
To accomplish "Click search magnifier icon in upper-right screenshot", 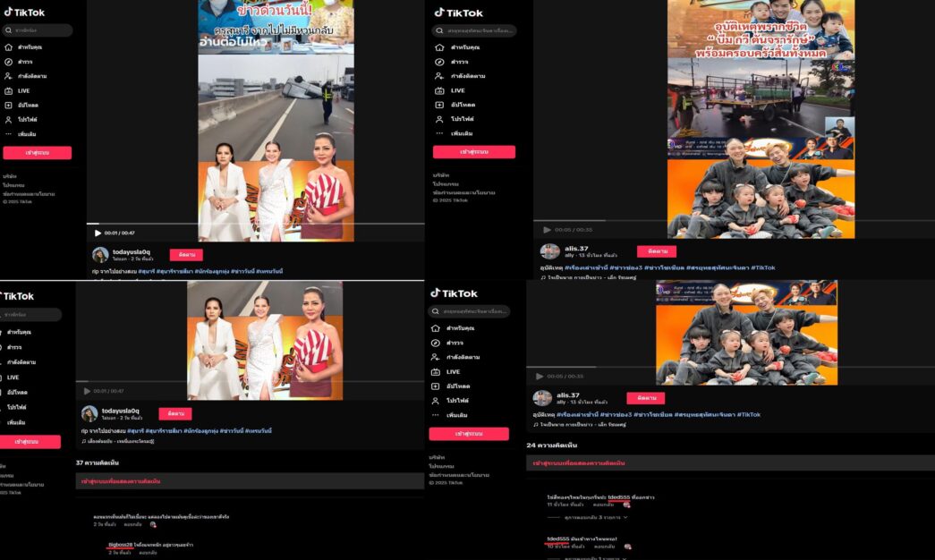I will pos(439,30).
